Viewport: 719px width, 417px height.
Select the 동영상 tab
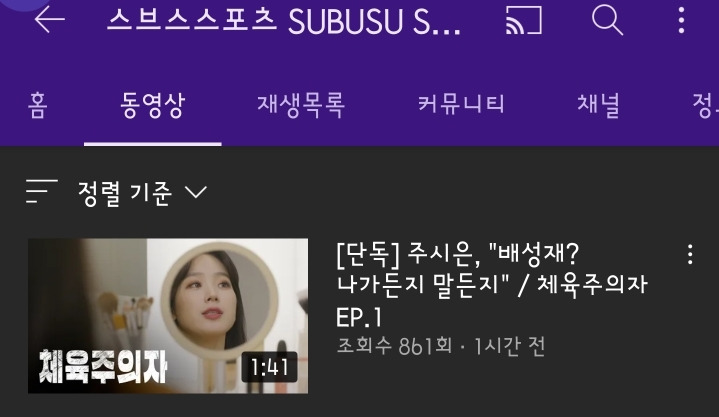153,106
